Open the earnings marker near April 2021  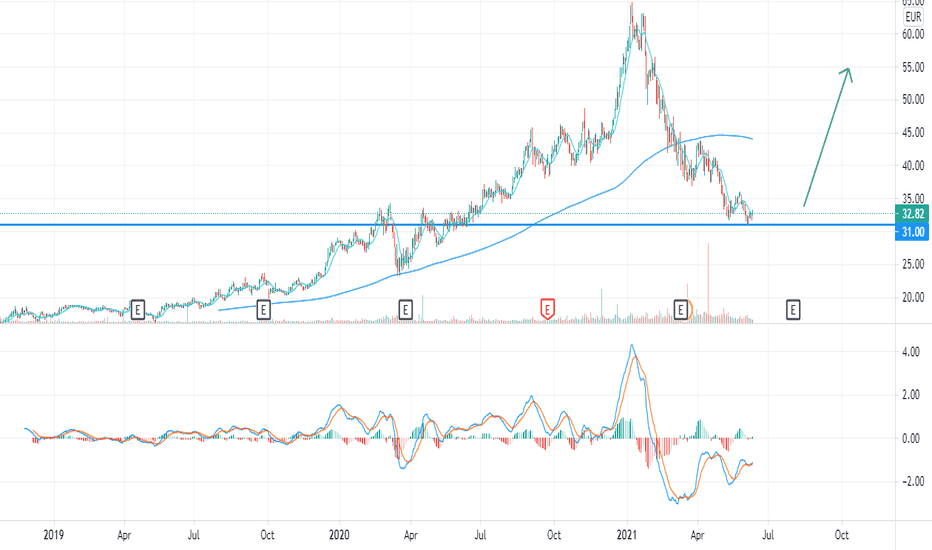[x=681, y=310]
